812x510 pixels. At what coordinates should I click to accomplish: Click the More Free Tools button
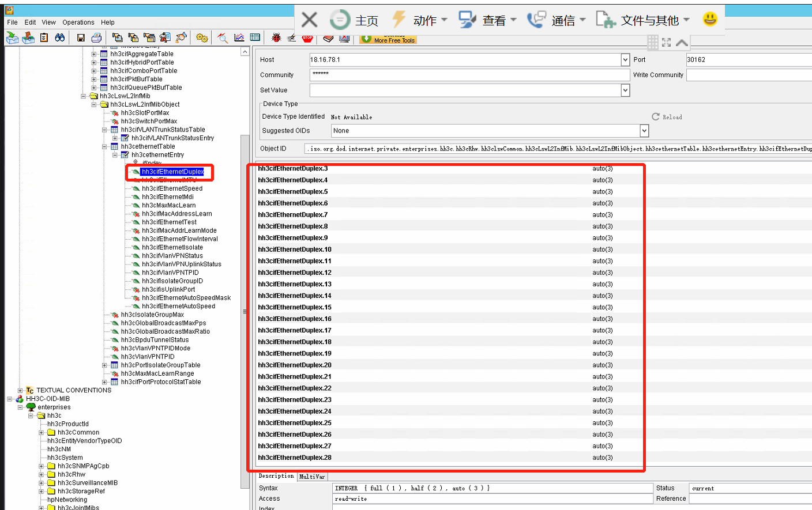pyautogui.click(x=388, y=40)
